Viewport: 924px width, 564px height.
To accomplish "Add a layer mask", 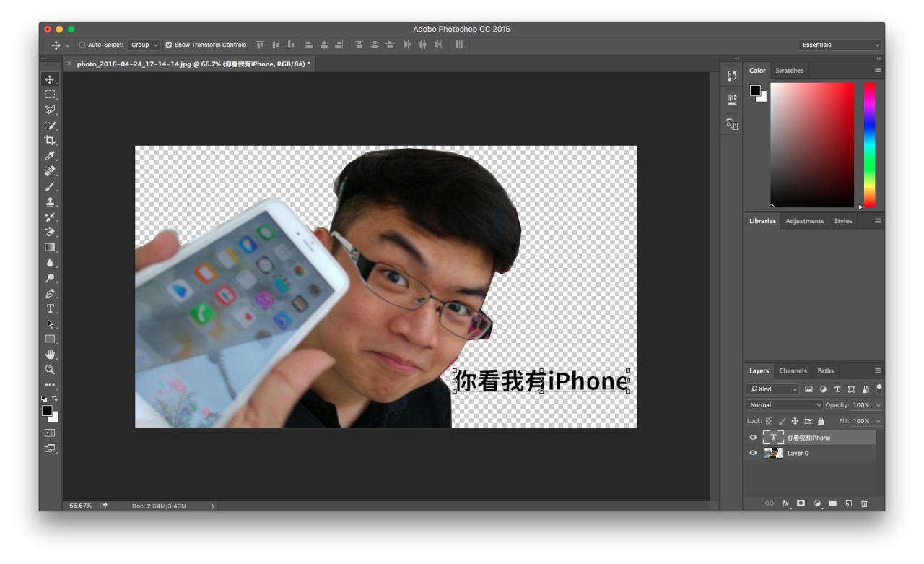I will [801, 503].
